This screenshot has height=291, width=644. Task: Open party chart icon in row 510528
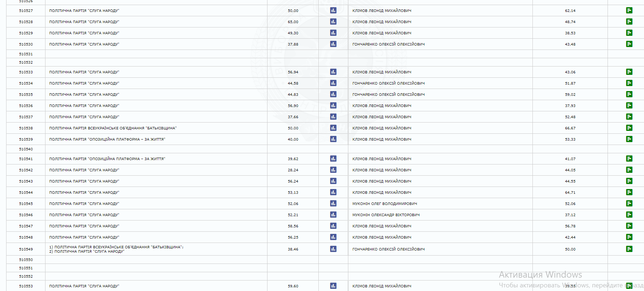[333, 22]
